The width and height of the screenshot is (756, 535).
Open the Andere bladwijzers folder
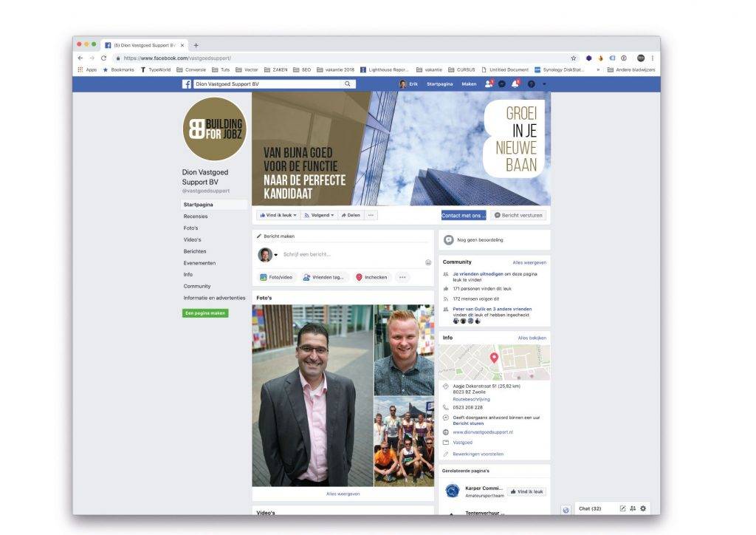tap(631, 70)
